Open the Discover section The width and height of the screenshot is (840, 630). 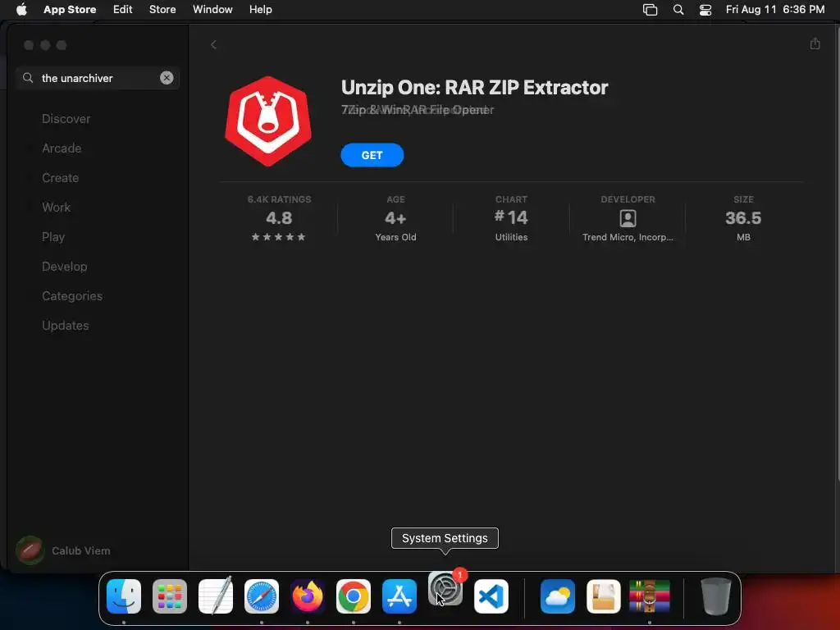[66, 119]
